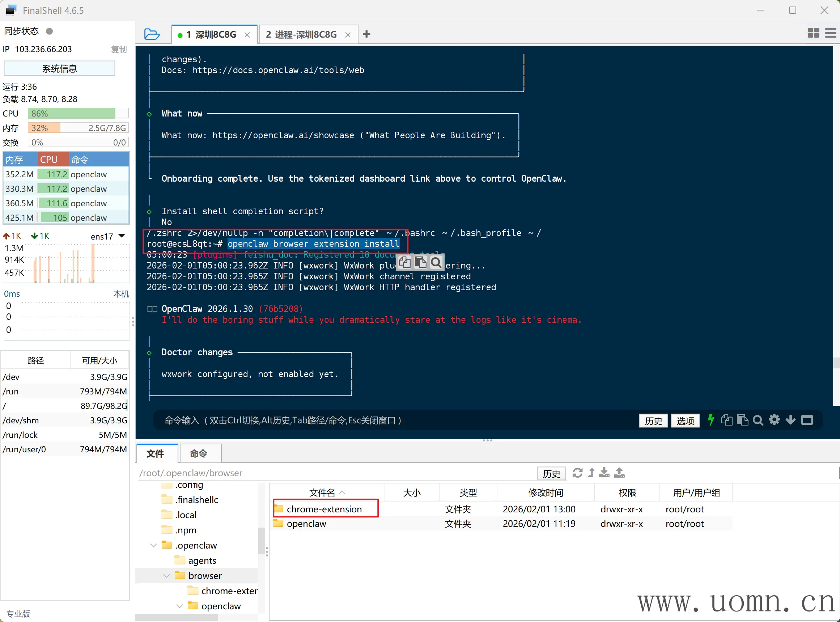Click the command input field
The width and height of the screenshot is (840, 622).
tap(376, 420)
